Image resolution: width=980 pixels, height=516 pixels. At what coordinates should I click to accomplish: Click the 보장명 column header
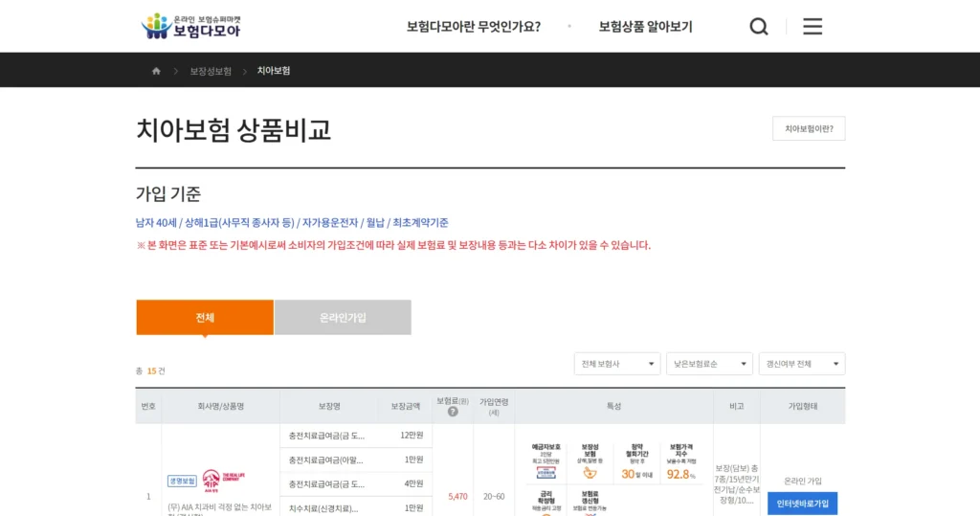point(329,407)
